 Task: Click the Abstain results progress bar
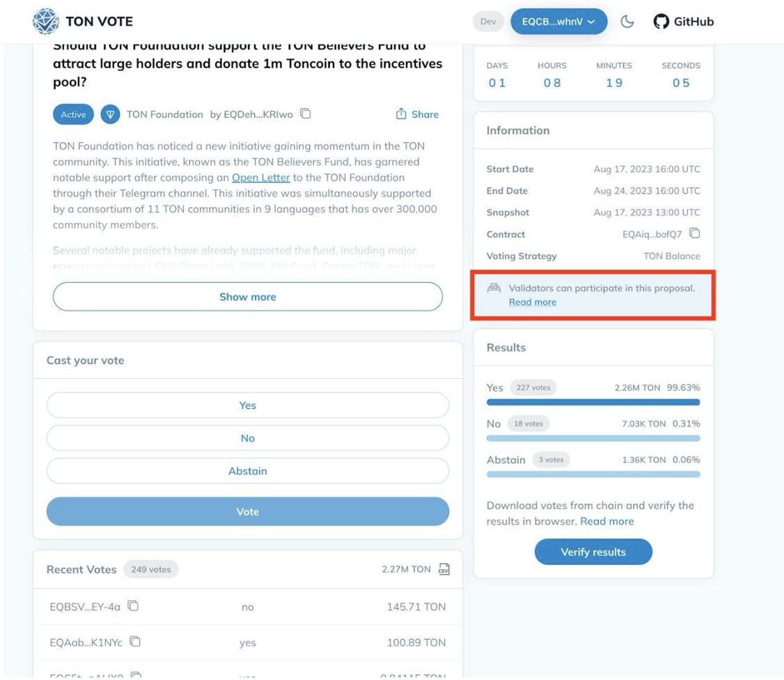point(593,474)
